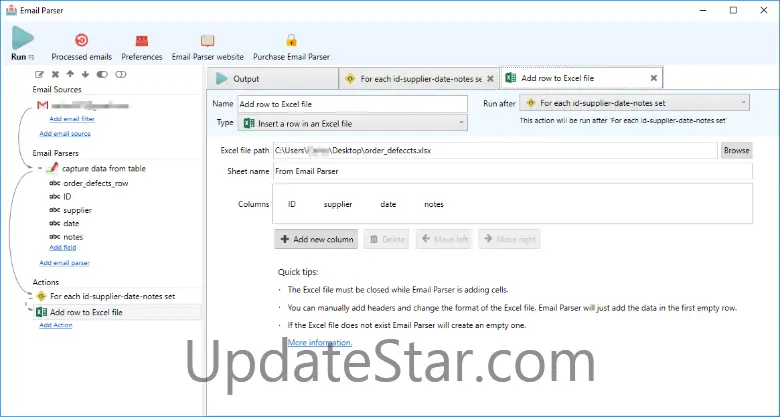This screenshot has height=417, width=780.
Task: Click the play icon on the Output tab
Action: click(x=221, y=79)
